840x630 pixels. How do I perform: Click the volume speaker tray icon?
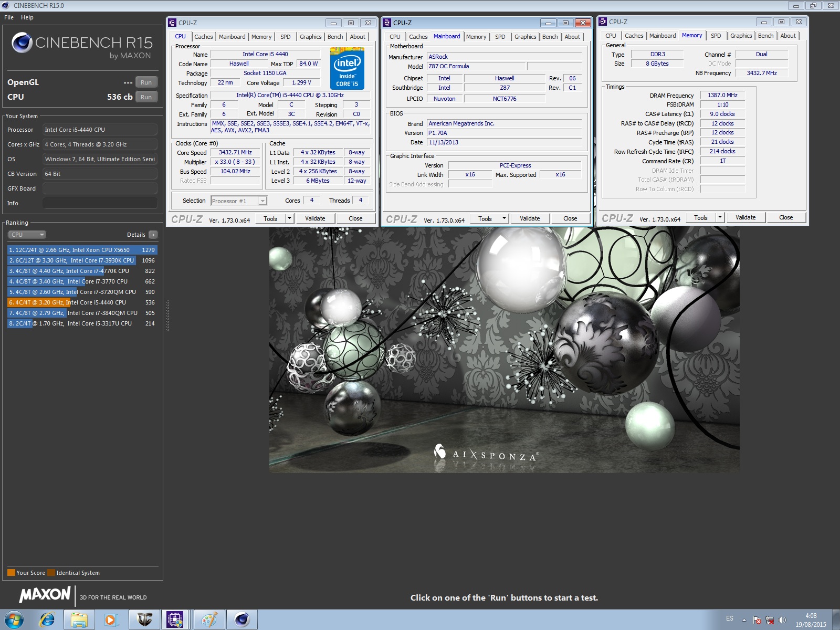(x=782, y=620)
